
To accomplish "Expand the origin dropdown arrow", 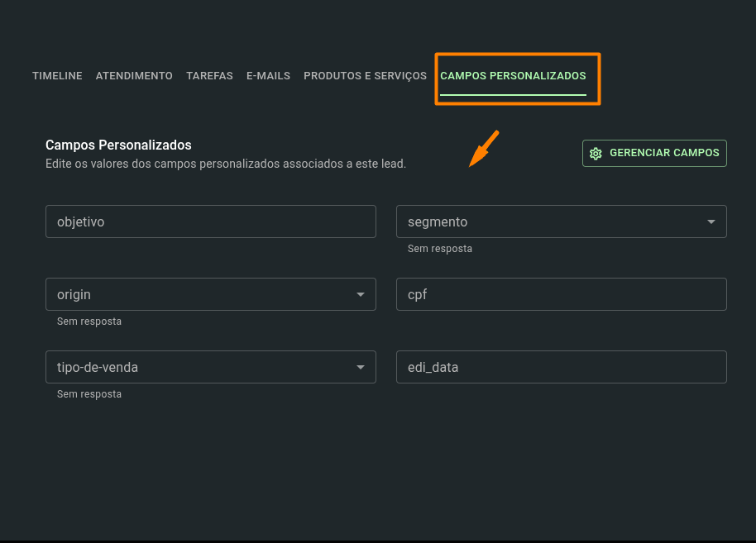I will [360, 294].
